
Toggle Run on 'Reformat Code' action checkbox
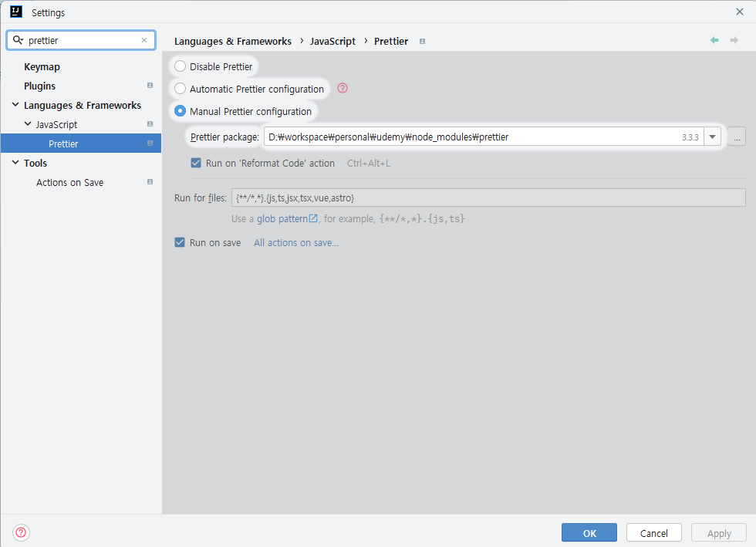[x=196, y=163]
